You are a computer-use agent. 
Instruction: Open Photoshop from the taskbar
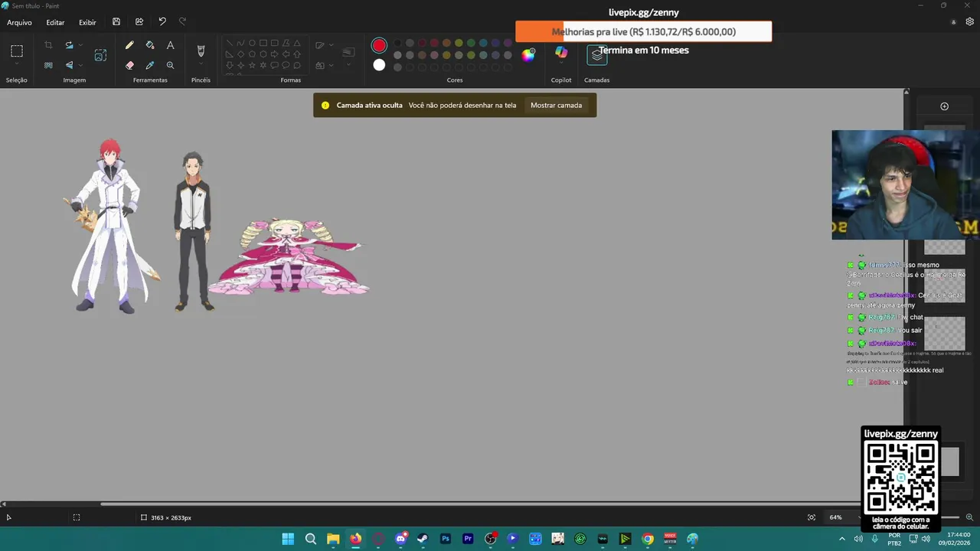(x=445, y=539)
